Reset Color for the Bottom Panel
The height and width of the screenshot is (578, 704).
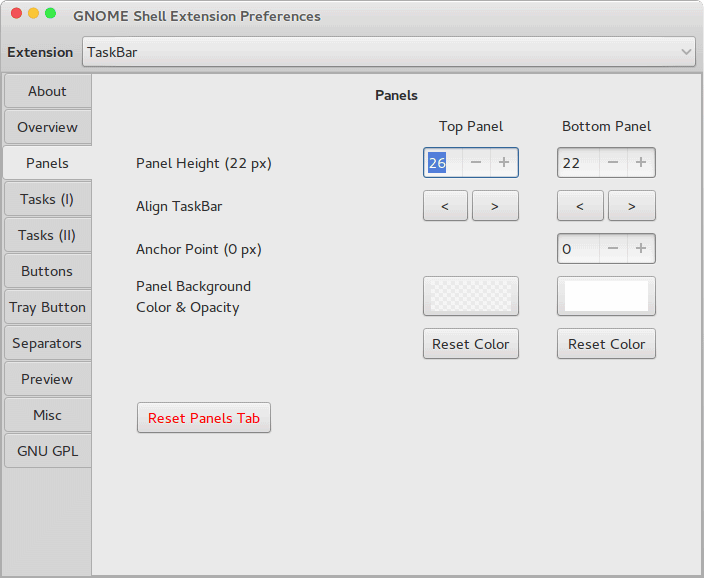pyautogui.click(x=606, y=344)
